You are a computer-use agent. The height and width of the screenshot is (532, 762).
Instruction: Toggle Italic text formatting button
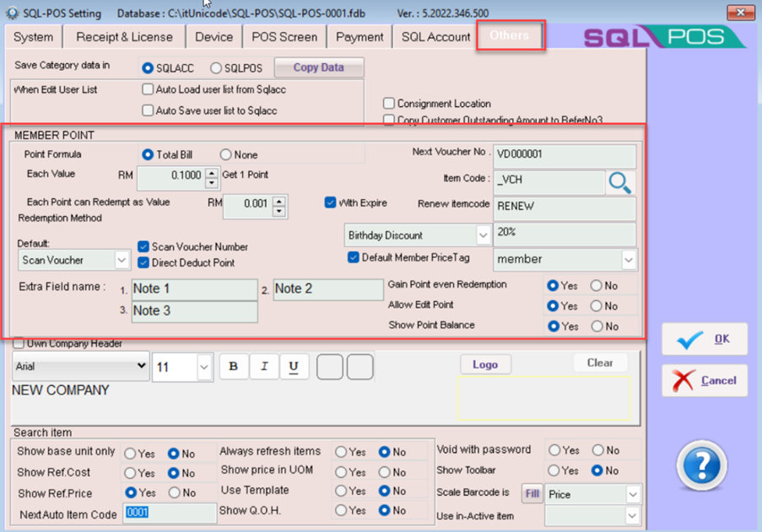click(x=264, y=367)
